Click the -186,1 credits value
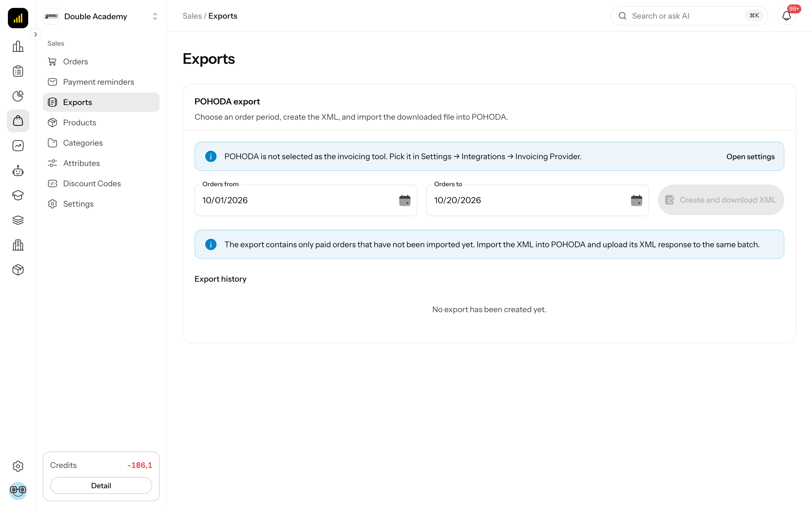 tap(140, 465)
